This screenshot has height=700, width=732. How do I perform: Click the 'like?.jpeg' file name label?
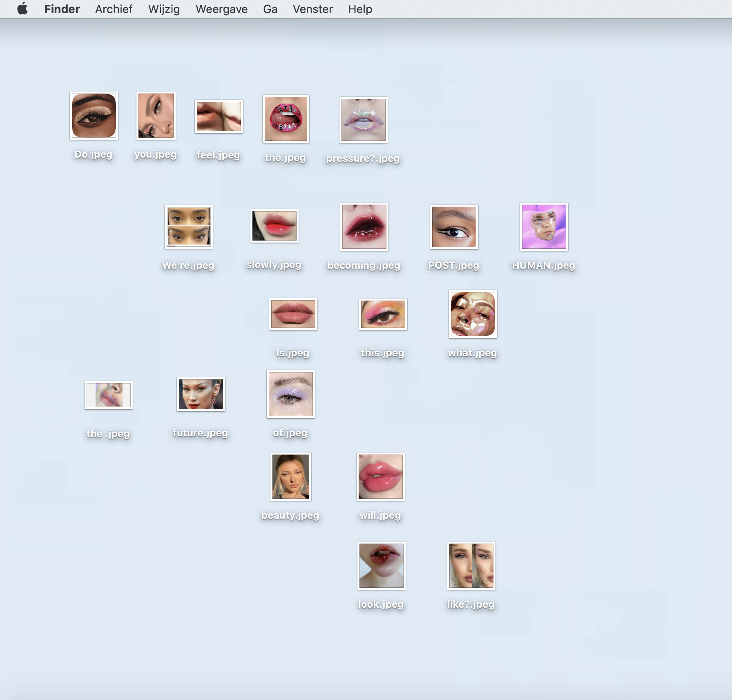tap(471, 604)
